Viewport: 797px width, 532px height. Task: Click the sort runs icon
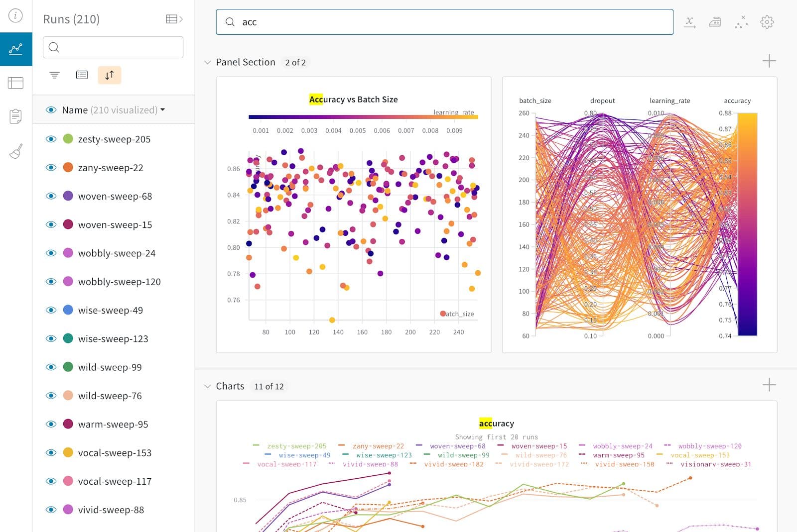(109, 75)
